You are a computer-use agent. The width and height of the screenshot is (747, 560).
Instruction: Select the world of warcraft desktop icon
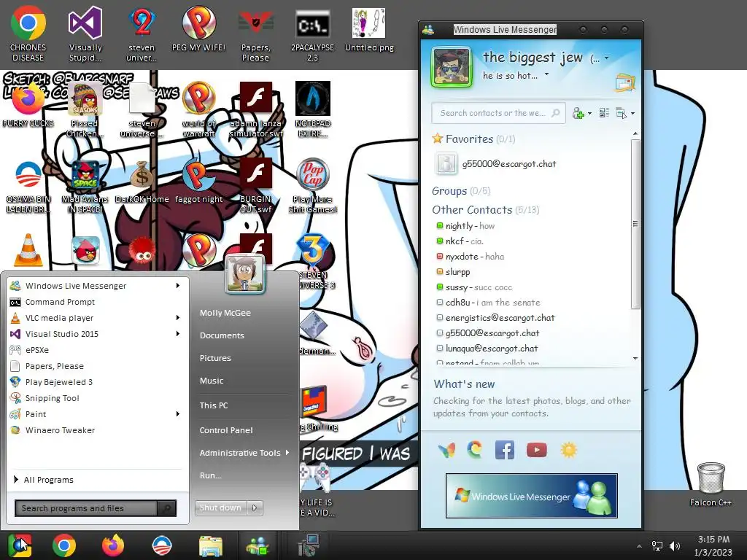click(198, 109)
